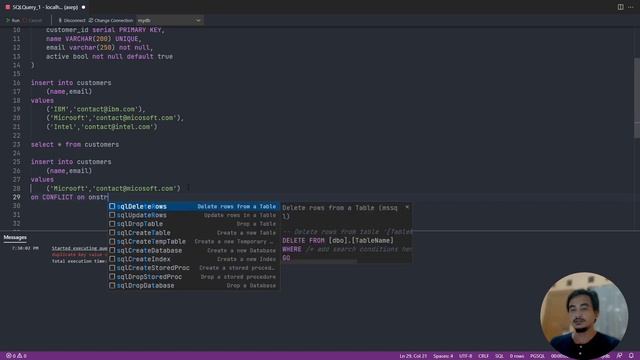Click PGSQL provider status entry

tap(537, 356)
